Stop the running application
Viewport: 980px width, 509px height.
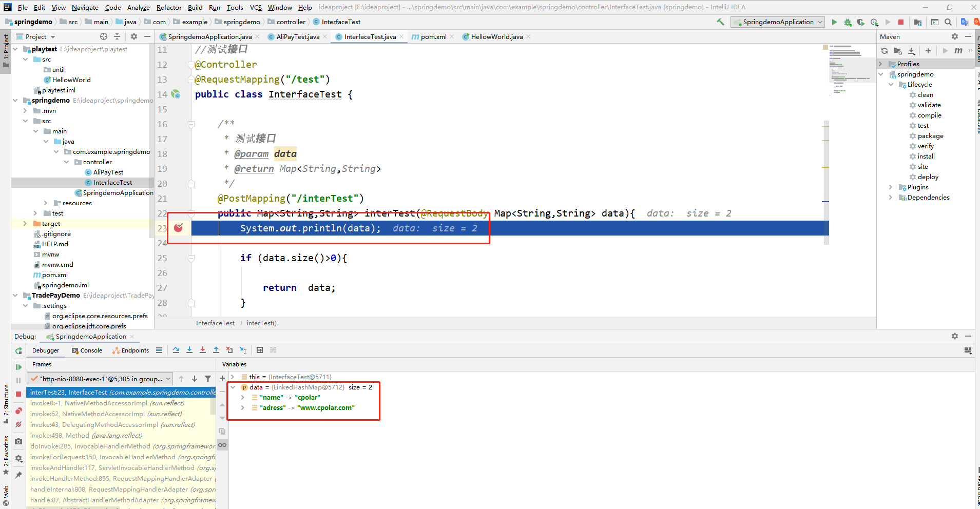[x=901, y=22]
